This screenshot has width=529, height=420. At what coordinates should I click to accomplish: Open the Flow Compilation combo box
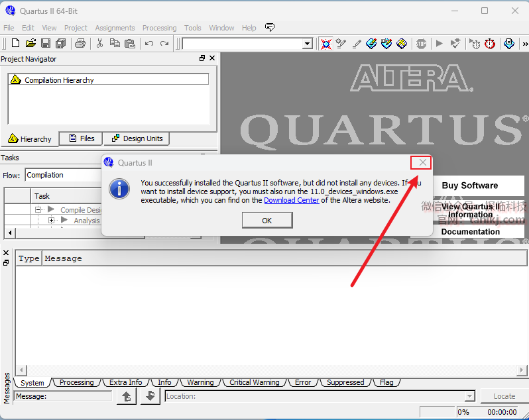(64, 175)
